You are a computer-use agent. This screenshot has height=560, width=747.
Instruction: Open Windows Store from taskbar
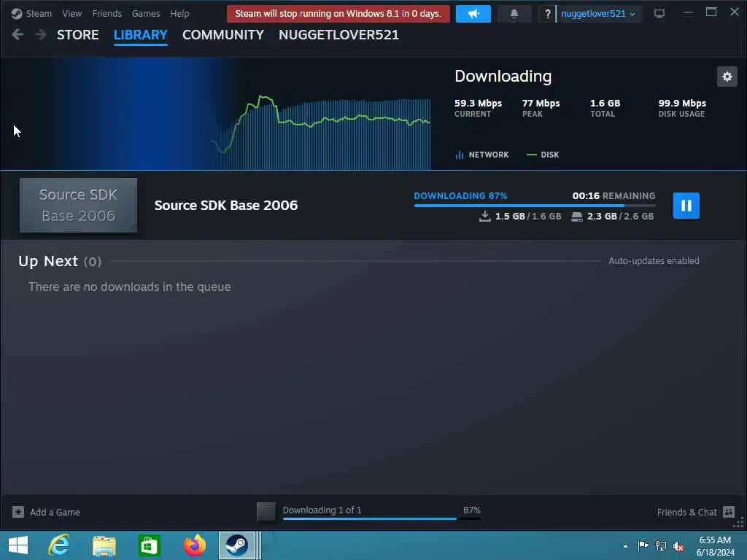point(149,545)
